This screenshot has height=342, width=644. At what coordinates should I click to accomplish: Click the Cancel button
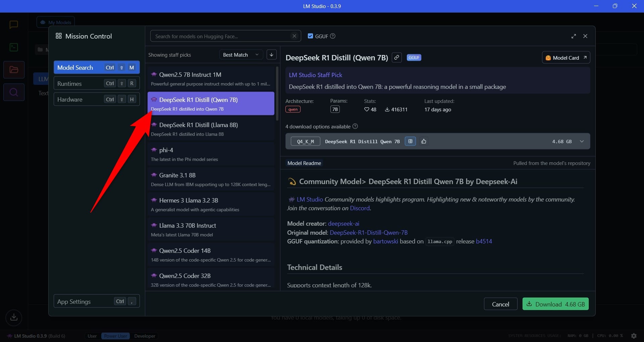[x=500, y=304]
